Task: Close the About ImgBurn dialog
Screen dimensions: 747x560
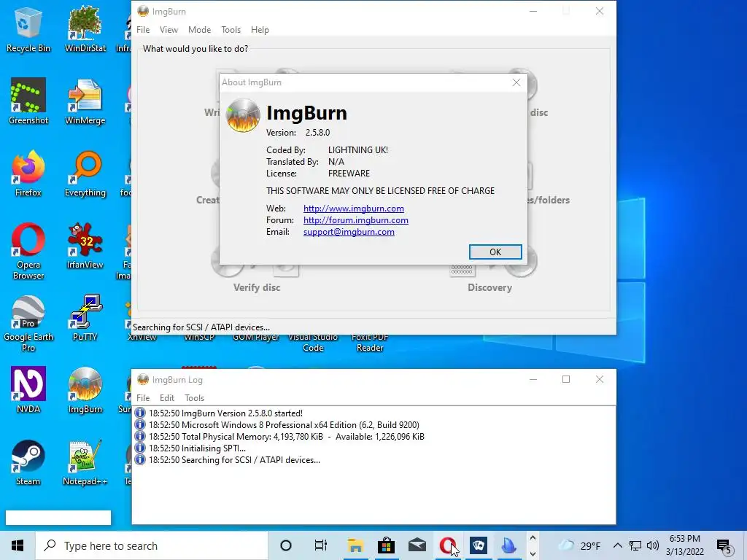Action: 516,82
